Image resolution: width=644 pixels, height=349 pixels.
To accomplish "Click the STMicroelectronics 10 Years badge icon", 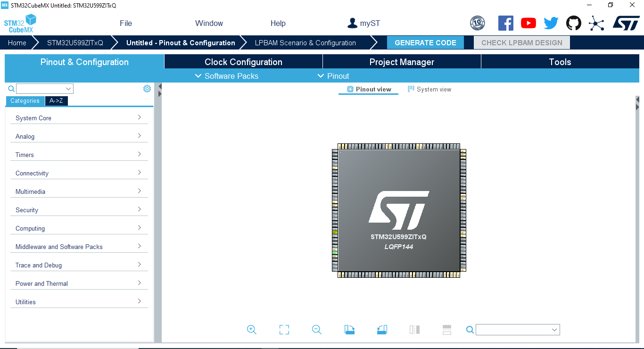I will pyautogui.click(x=477, y=23).
